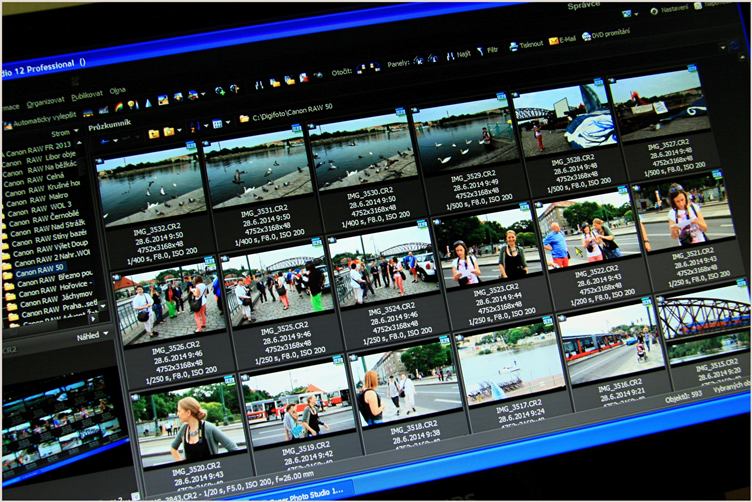Viewport: 752px width, 502px height.
Task: Open the Publikovat menu
Action: pyautogui.click(x=87, y=96)
